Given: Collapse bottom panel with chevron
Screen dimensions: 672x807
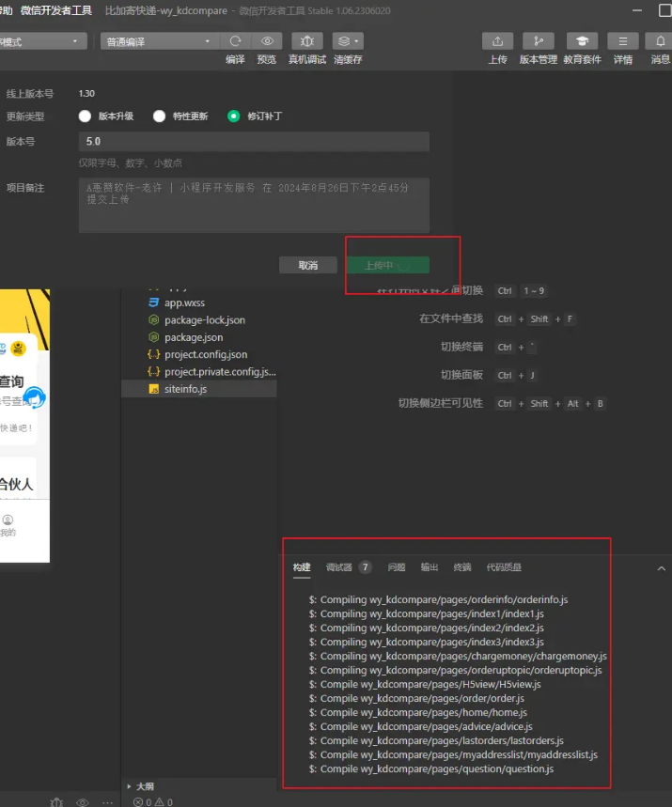Looking at the screenshot, I should [661, 568].
